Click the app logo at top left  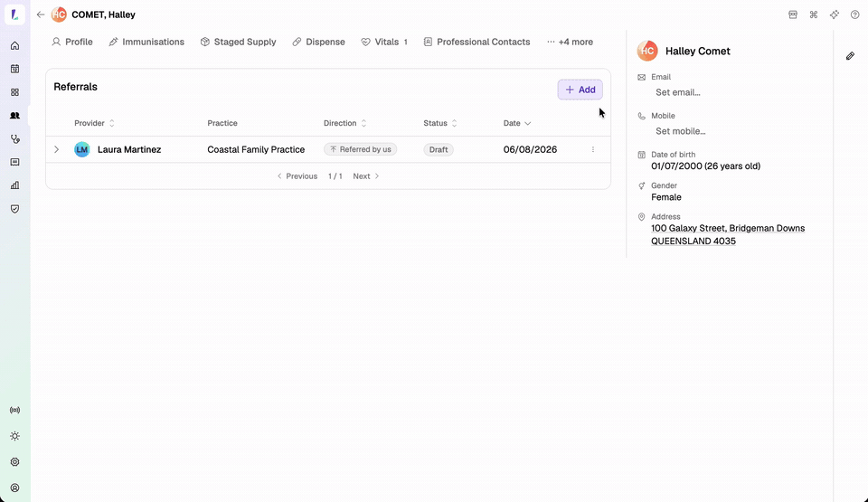pyautogui.click(x=15, y=14)
